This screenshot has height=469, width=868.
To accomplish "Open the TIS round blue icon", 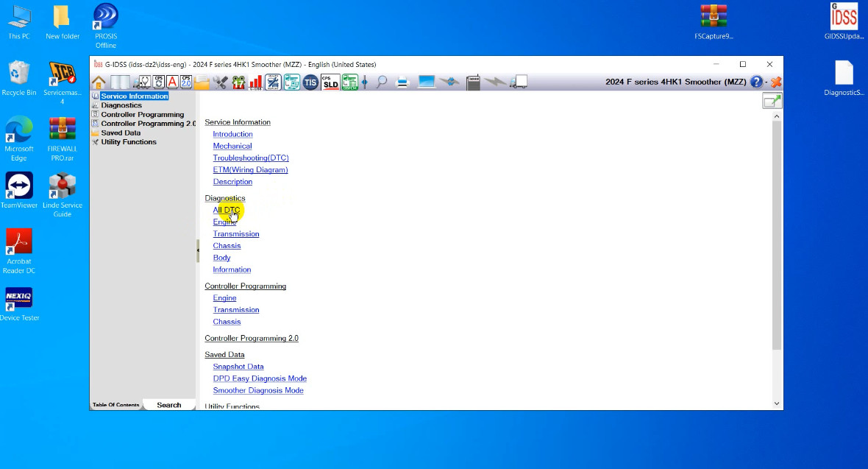I will (x=310, y=82).
